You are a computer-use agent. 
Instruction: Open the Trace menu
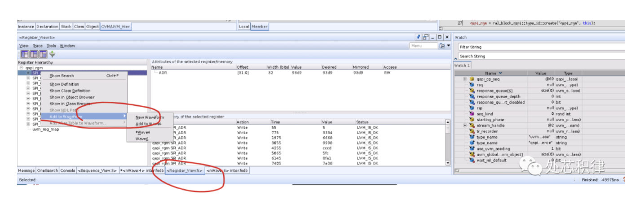38,46
